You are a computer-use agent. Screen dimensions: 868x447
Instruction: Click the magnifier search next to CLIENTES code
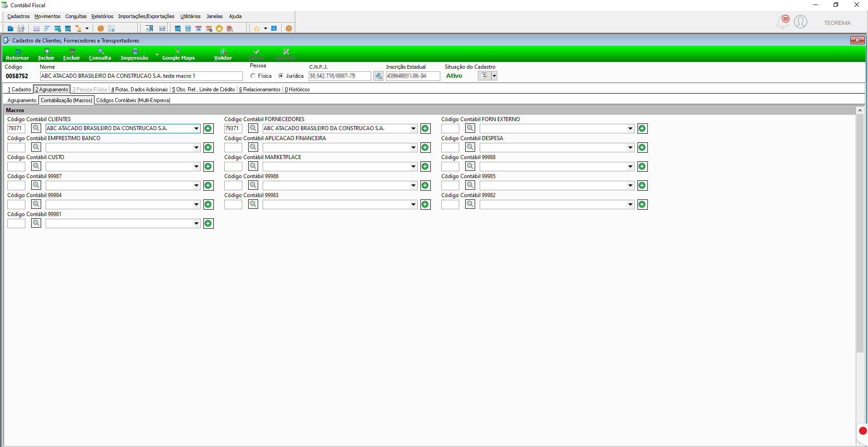36,128
